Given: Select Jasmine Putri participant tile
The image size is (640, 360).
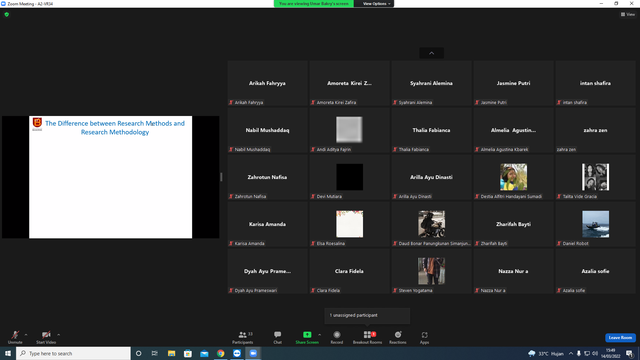Looking at the screenshot, I should 513,83.
